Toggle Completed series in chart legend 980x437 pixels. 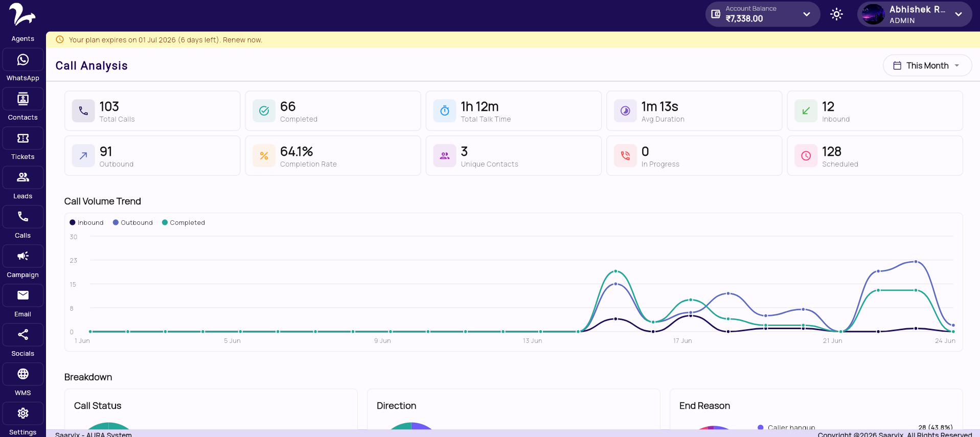click(184, 222)
